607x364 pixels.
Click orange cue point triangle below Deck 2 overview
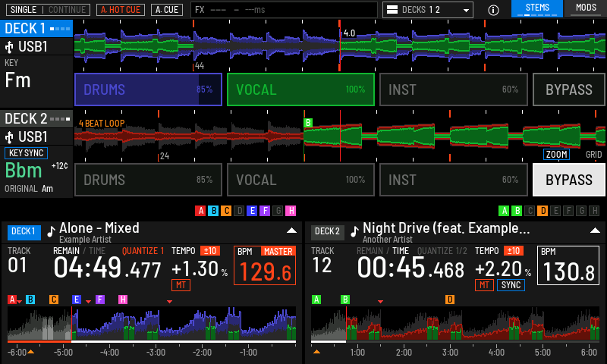coord(316,352)
